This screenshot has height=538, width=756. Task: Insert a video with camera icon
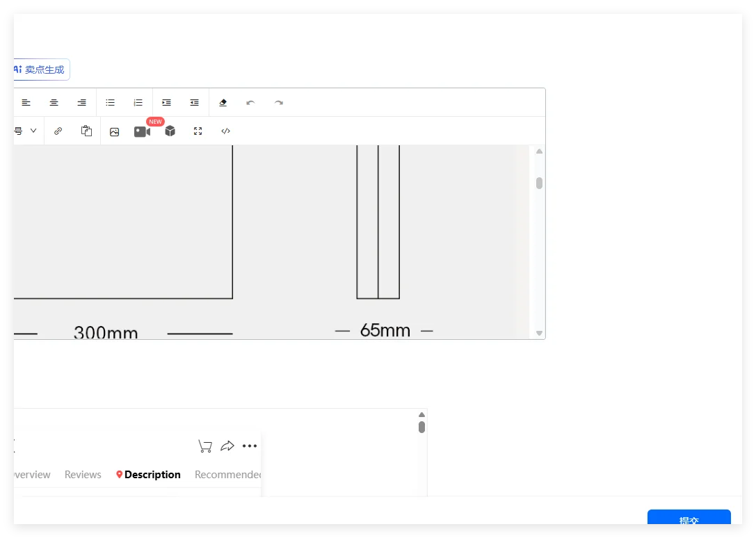(143, 131)
